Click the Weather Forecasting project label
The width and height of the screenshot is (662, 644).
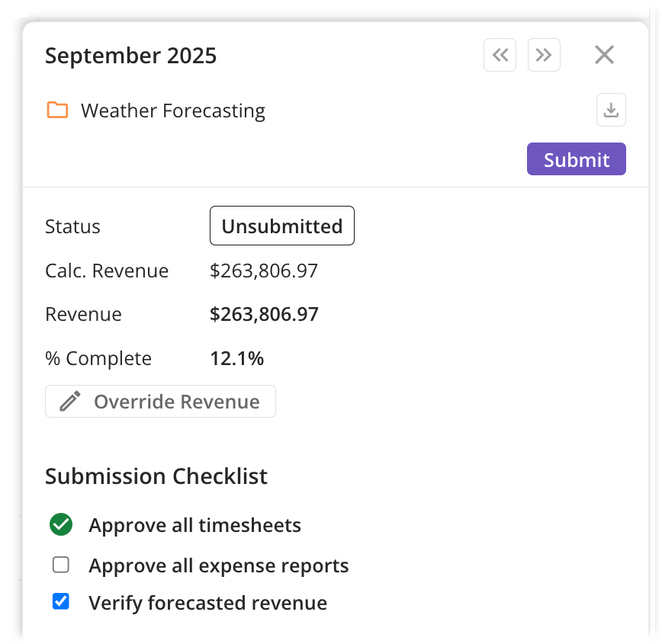point(172,110)
